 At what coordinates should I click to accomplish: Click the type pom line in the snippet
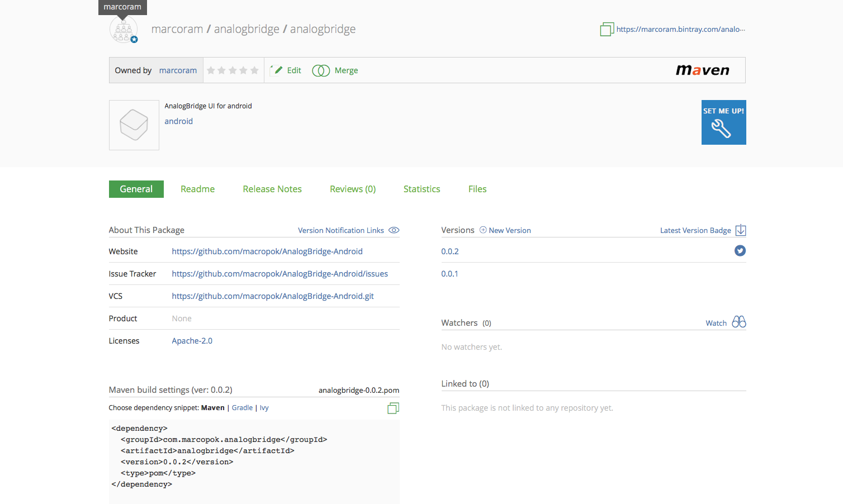click(158, 473)
